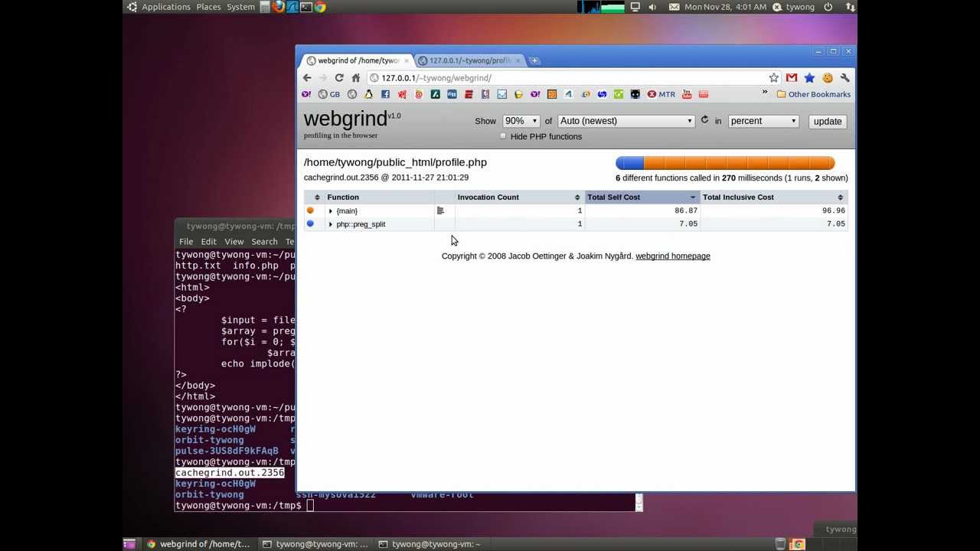Open the View menu in terminal
This screenshot has width=980, height=551.
pos(234,242)
